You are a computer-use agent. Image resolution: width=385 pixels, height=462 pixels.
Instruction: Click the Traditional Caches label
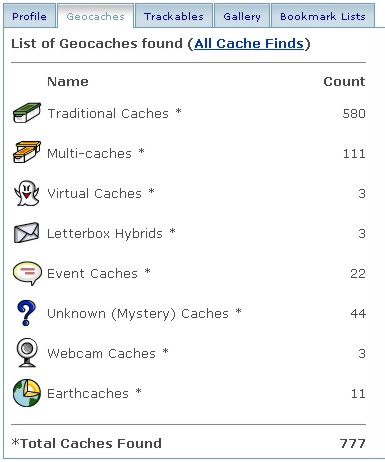(x=108, y=113)
